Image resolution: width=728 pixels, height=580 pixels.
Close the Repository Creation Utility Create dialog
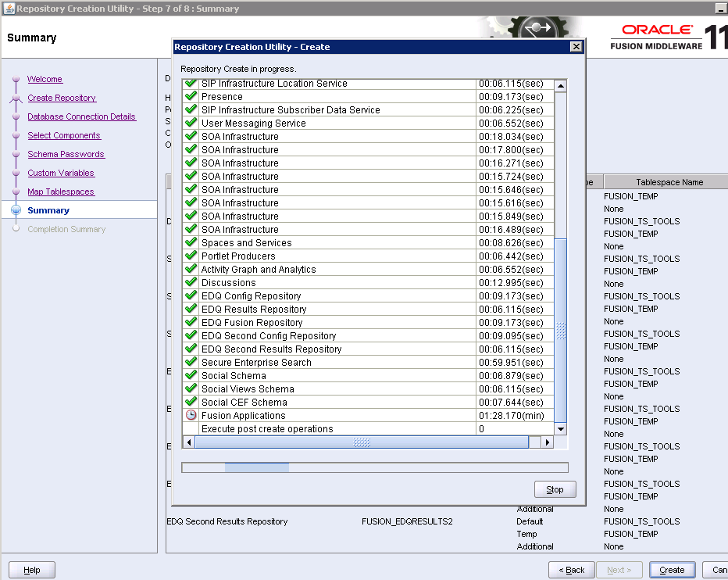pyautogui.click(x=576, y=47)
